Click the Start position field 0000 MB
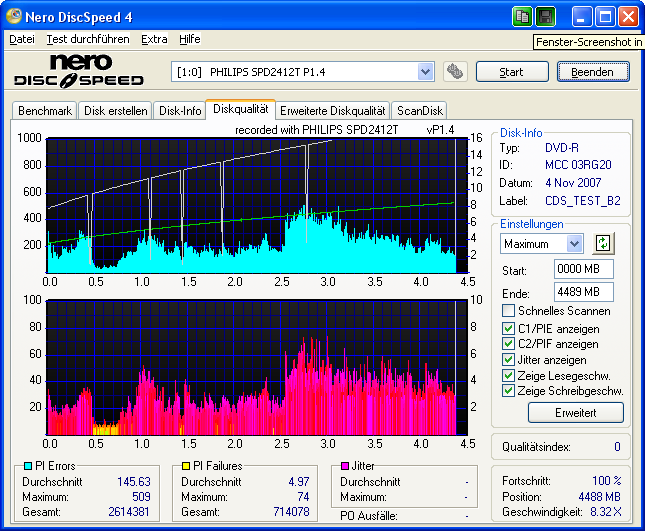Viewport: 645px width, 531px height. pyautogui.click(x=583, y=269)
